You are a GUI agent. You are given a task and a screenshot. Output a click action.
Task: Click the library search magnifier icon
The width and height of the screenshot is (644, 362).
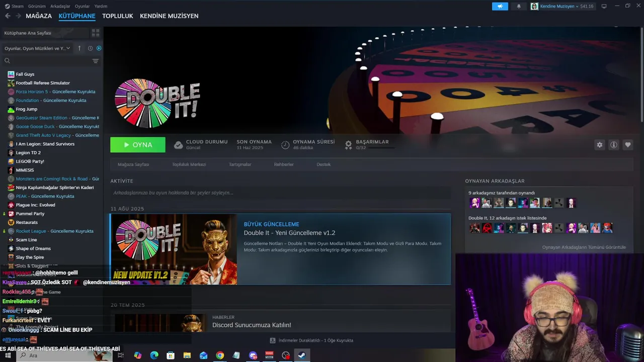pos(7,61)
